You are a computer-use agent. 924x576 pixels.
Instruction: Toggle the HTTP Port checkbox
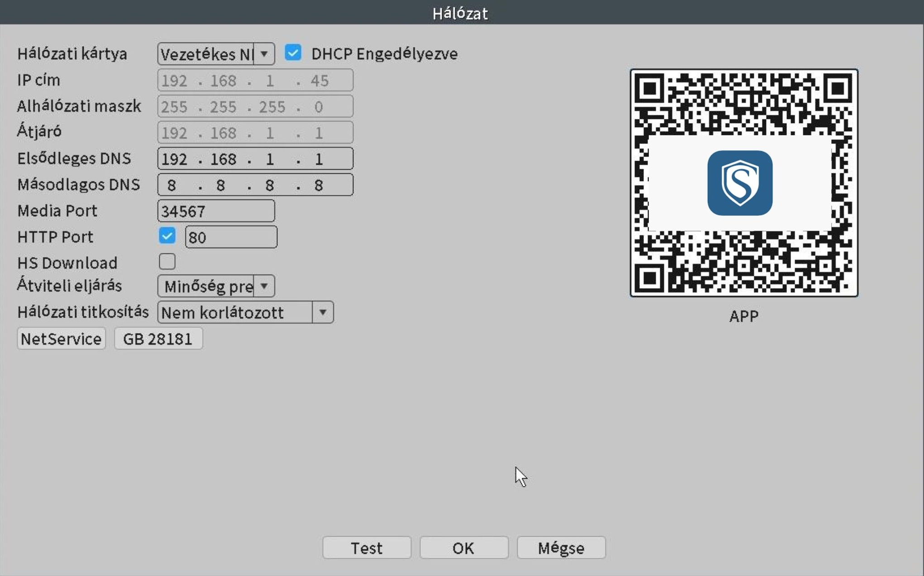[167, 236]
